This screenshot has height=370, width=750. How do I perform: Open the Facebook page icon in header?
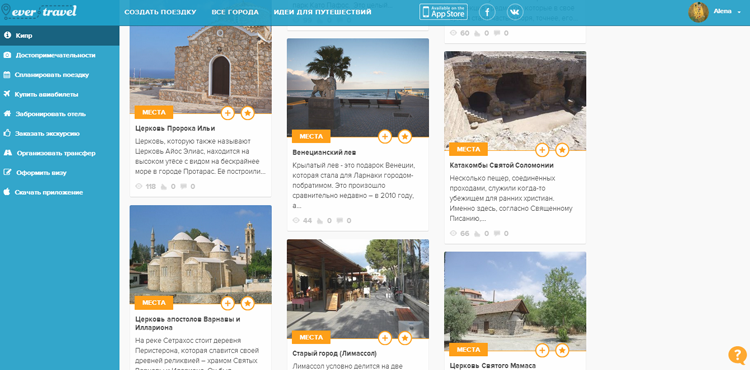pos(487,12)
